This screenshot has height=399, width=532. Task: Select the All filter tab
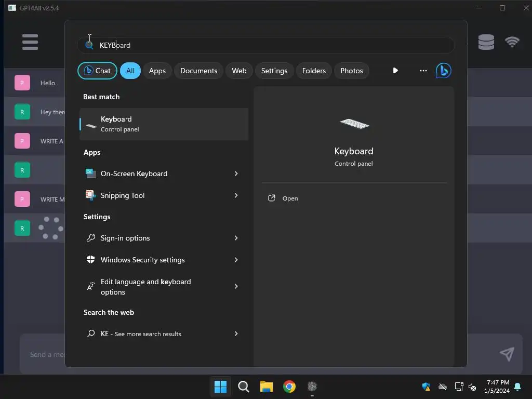click(130, 71)
